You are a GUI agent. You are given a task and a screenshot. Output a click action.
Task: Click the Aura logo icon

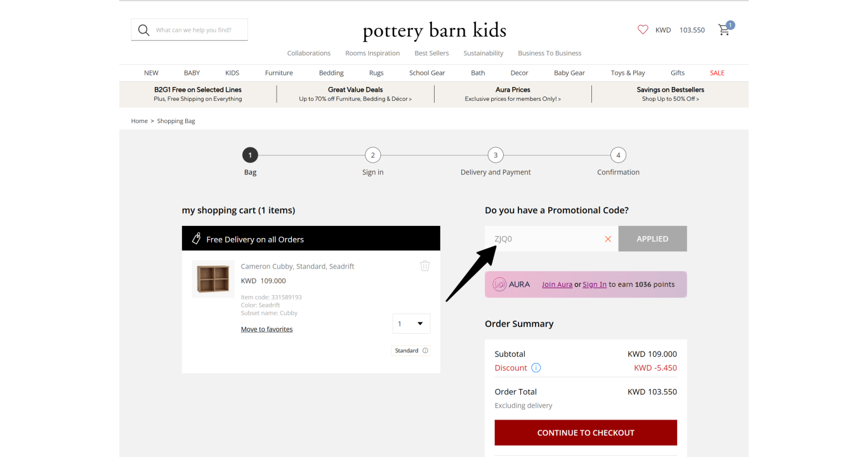tap(500, 284)
